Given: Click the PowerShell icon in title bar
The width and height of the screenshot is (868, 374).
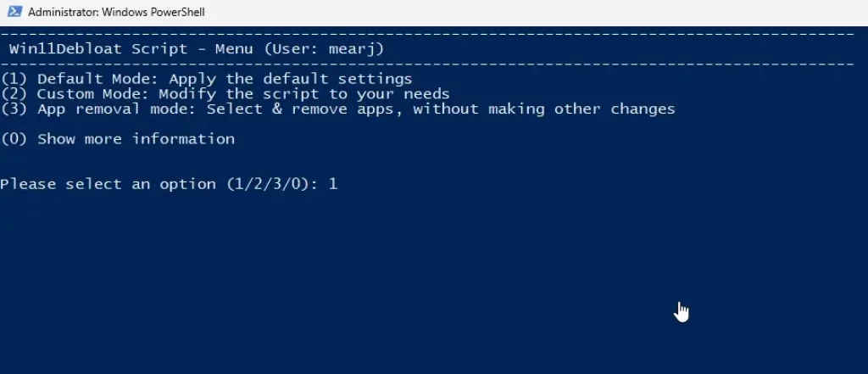Looking at the screenshot, I should pyautogui.click(x=12, y=12).
